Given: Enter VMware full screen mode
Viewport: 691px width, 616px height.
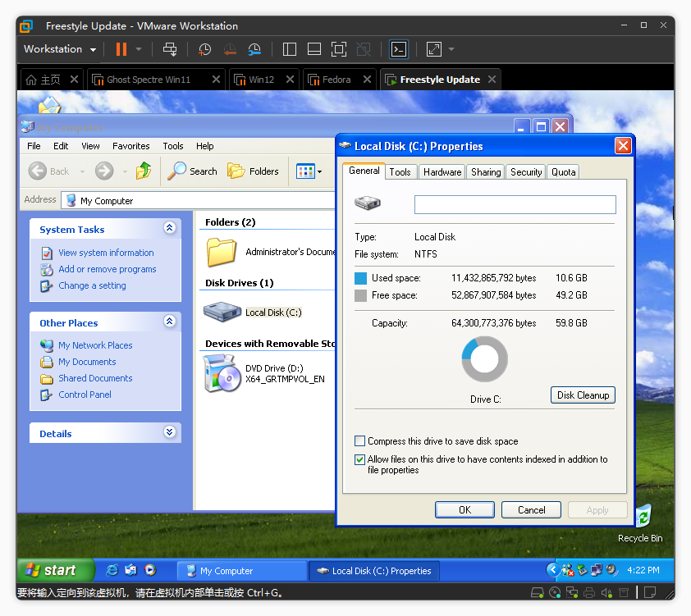Looking at the screenshot, I should click(339, 49).
